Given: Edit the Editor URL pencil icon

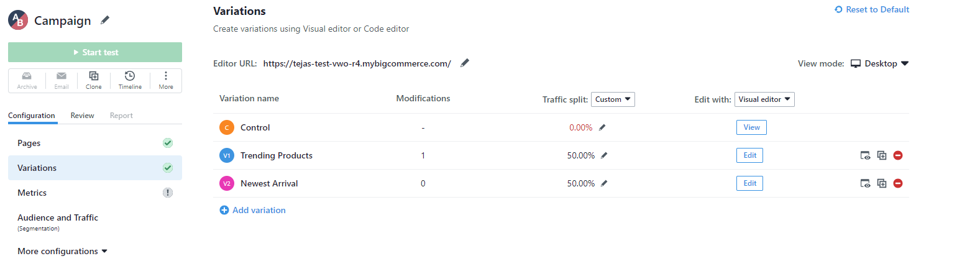Looking at the screenshot, I should click(x=465, y=63).
